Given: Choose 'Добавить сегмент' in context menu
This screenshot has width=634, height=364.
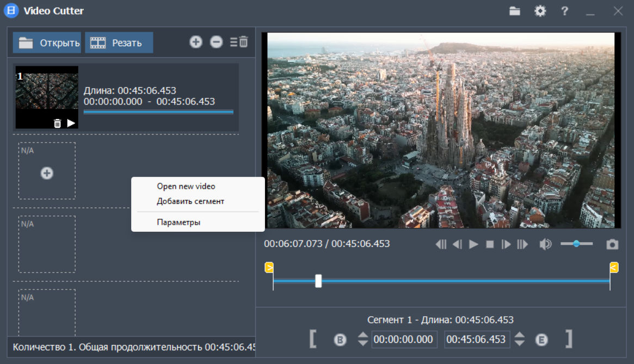Looking at the screenshot, I should 190,201.
